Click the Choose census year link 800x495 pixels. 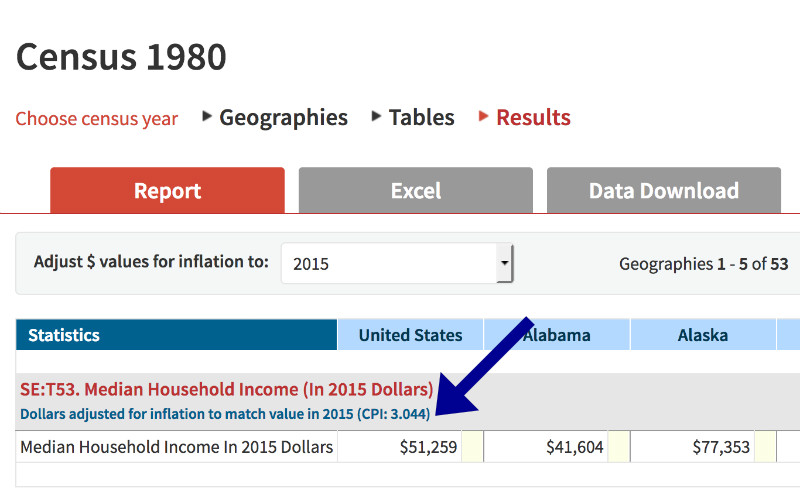tap(96, 119)
